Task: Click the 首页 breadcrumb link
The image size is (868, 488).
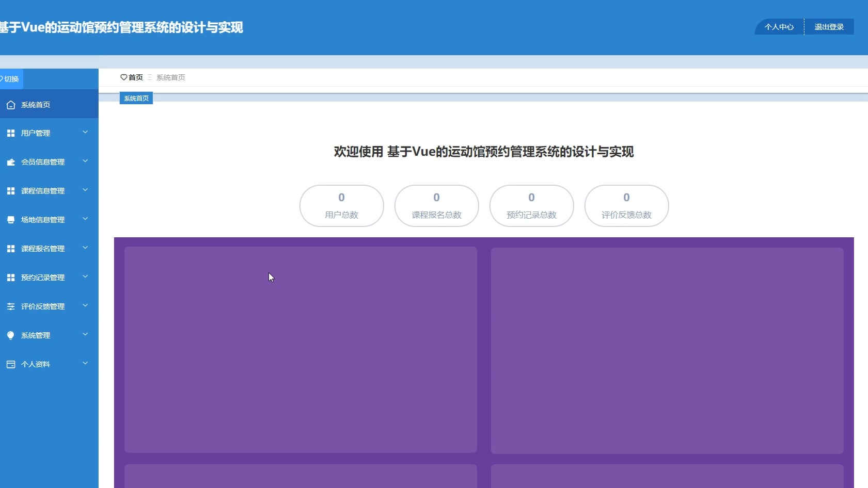Action: pos(136,77)
